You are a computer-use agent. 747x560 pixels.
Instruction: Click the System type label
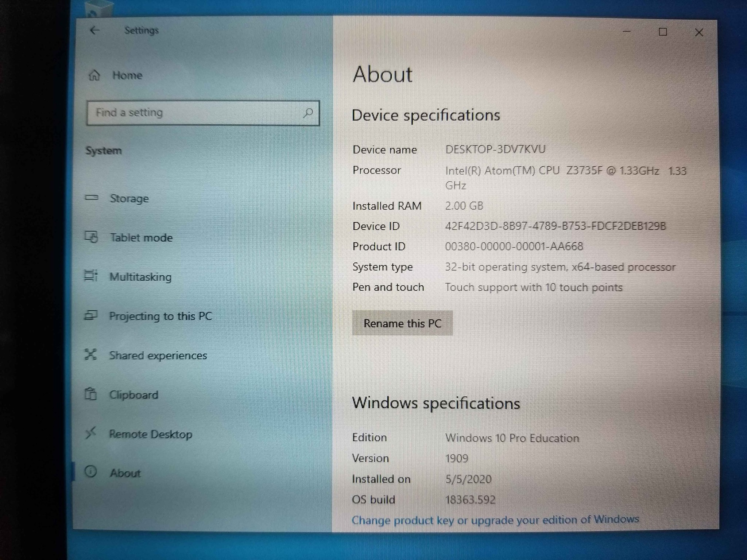point(382,267)
